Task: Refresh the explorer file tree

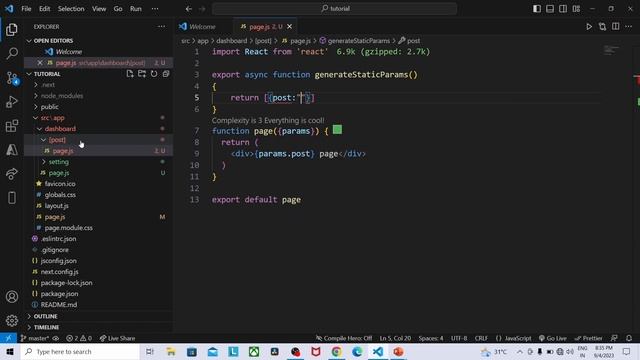Action: [154, 74]
